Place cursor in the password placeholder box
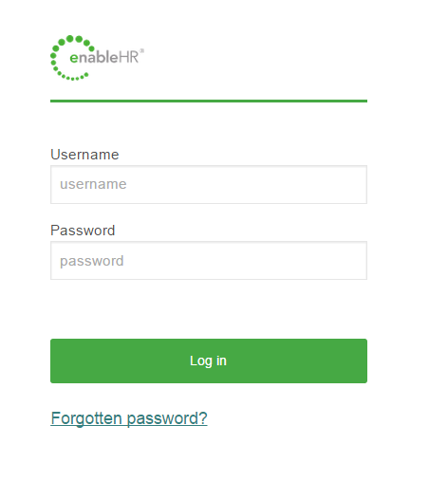Viewport: 448px width, 481px height. [209, 261]
